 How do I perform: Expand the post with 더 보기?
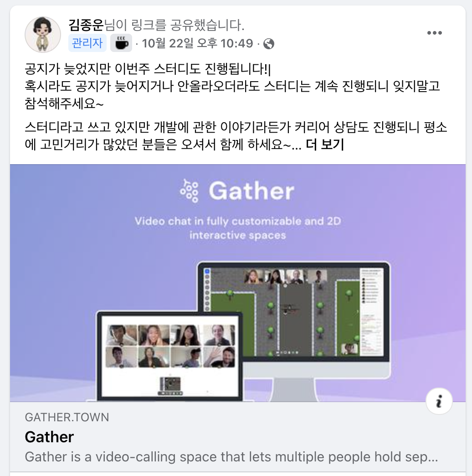pos(324,145)
